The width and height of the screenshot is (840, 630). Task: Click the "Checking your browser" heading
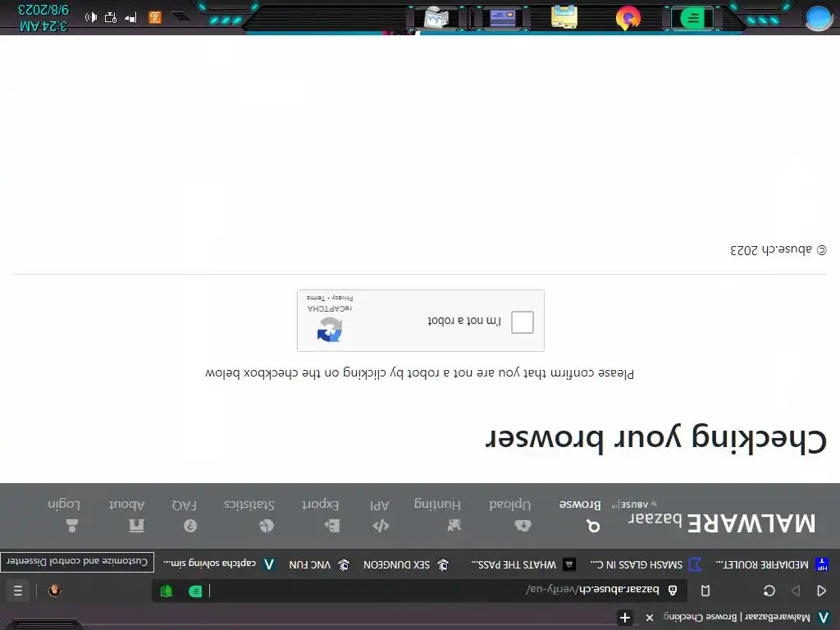click(656, 440)
